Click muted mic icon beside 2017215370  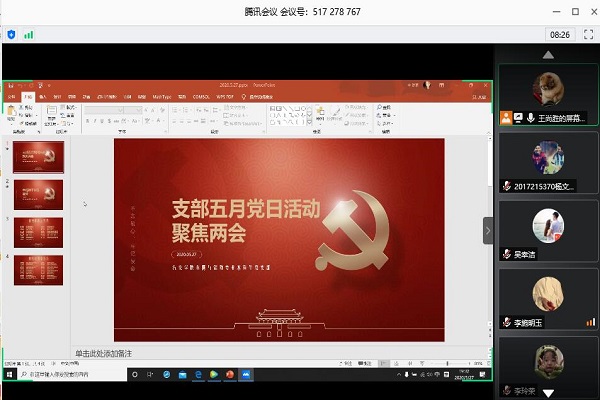coord(507,186)
